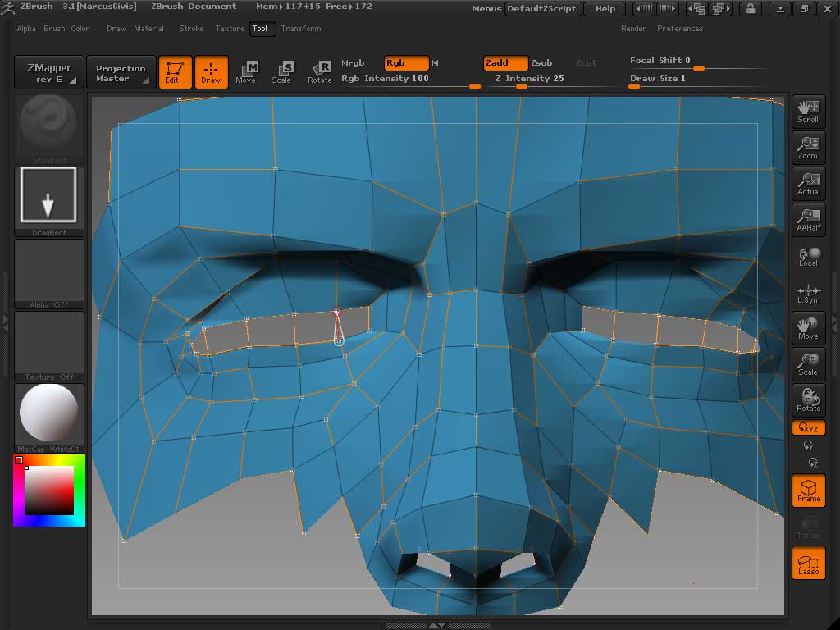Enable Y-axis rotation icon
The width and height of the screenshot is (840, 630).
[x=808, y=445]
